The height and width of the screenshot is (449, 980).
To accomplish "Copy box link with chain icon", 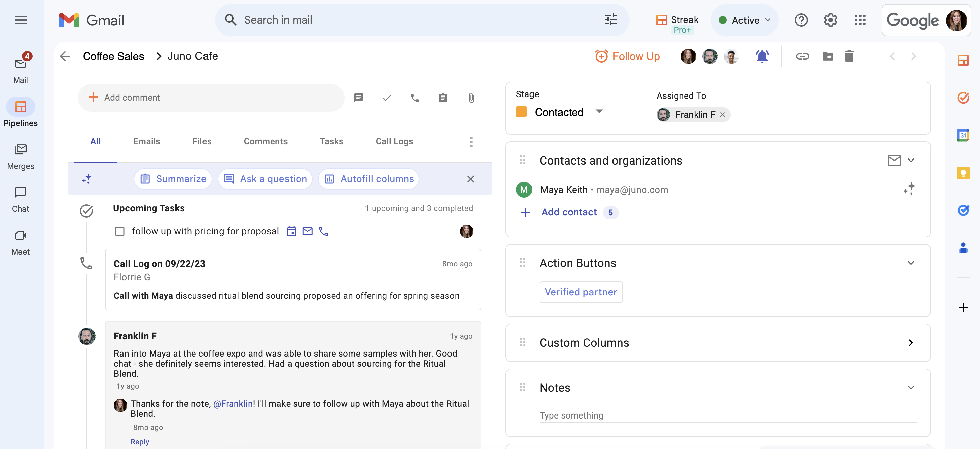I will tap(802, 56).
